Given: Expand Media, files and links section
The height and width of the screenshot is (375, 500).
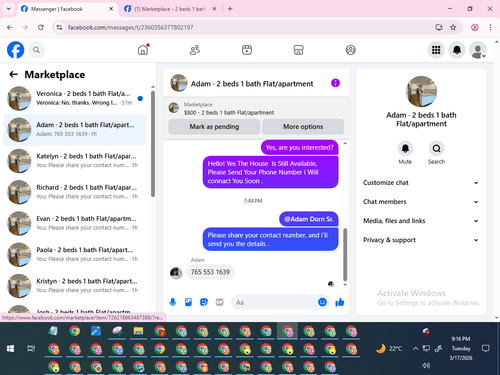Looking at the screenshot, I should [421, 221].
